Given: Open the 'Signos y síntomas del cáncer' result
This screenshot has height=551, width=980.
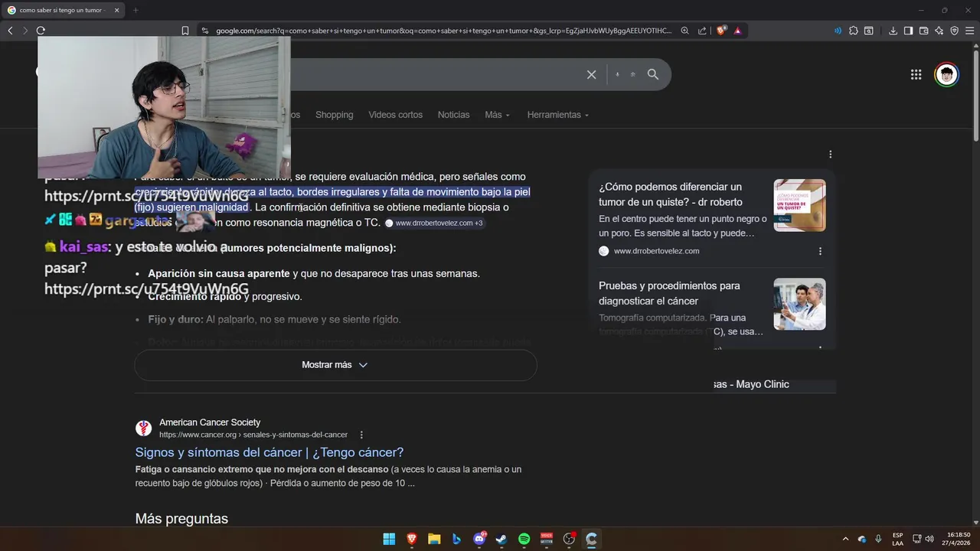Looking at the screenshot, I should [269, 452].
